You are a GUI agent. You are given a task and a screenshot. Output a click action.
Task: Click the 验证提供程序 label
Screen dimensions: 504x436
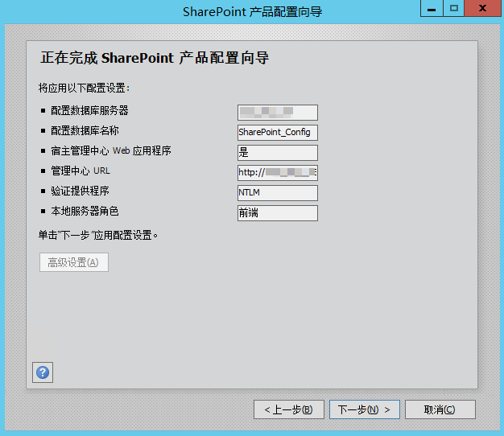pos(80,191)
